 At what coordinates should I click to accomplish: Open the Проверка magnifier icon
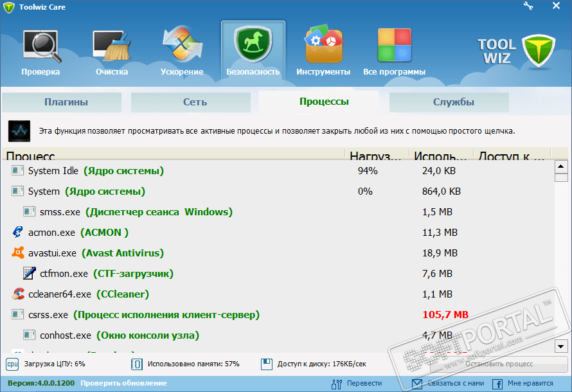coord(41,46)
